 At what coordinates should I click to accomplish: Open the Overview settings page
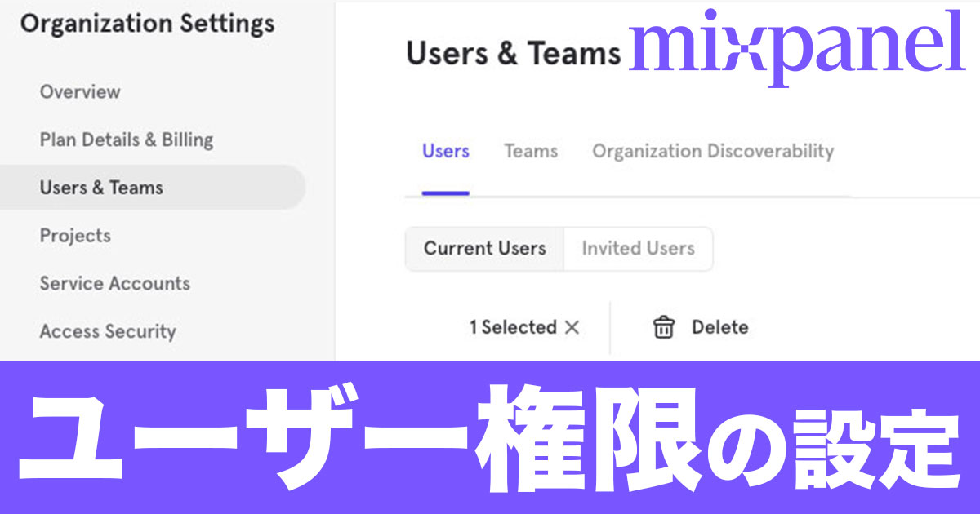click(x=79, y=91)
